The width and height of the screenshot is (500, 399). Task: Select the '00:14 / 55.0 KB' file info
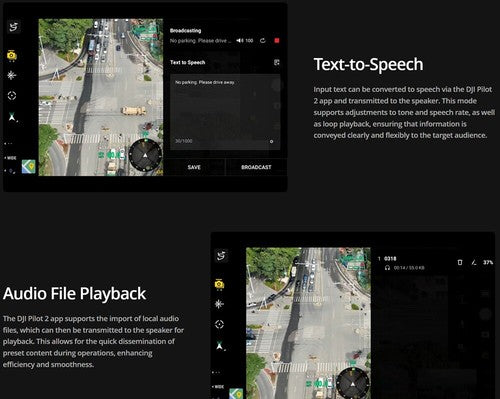point(409,268)
